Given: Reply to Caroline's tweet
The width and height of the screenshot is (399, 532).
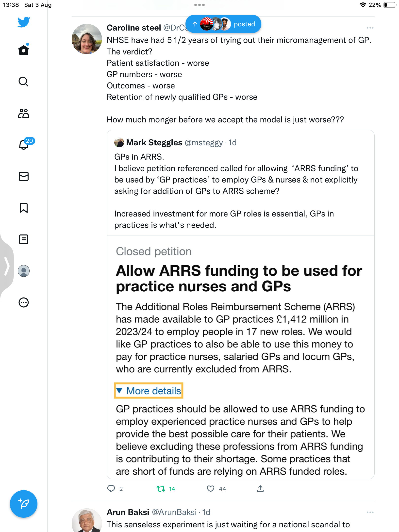Looking at the screenshot, I should [111, 489].
